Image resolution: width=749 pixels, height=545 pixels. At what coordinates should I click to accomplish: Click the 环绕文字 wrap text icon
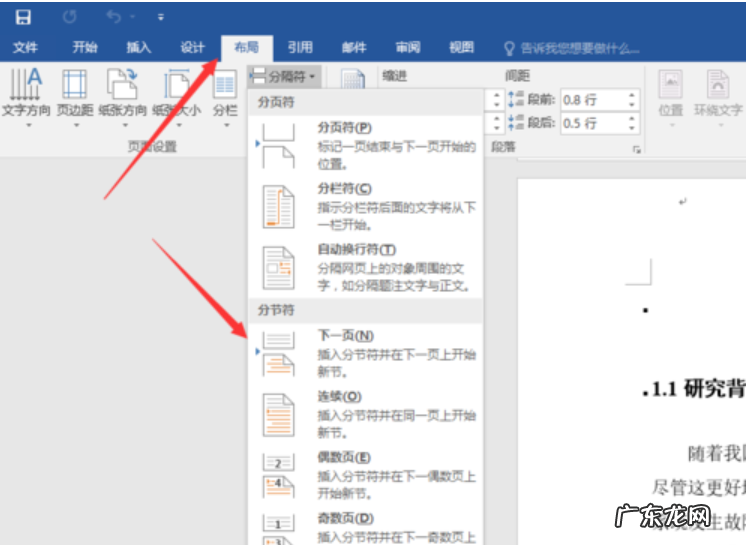(x=717, y=85)
